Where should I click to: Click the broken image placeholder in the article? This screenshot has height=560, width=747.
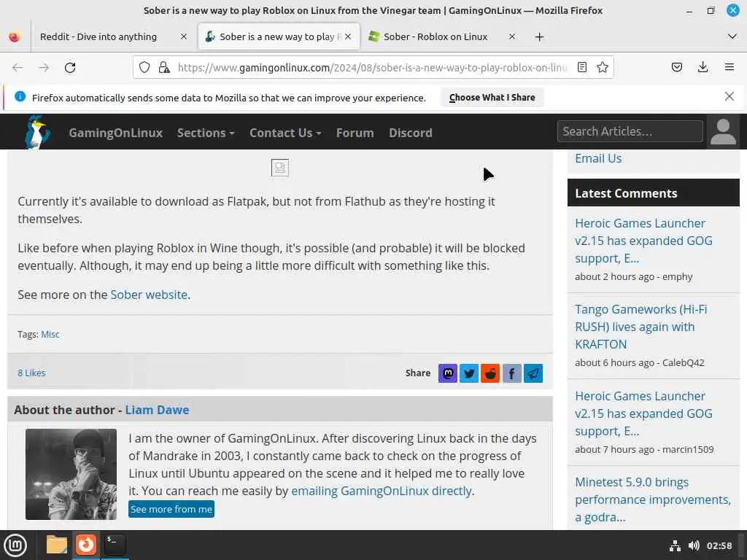click(x=279, y=168)
